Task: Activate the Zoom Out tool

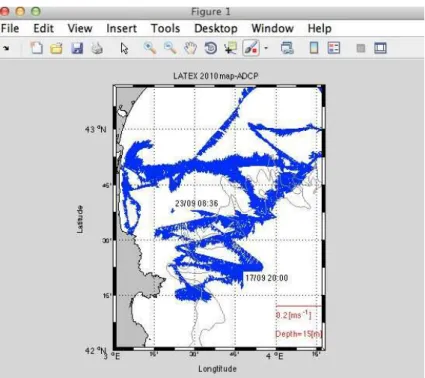Action: [170, 48]
